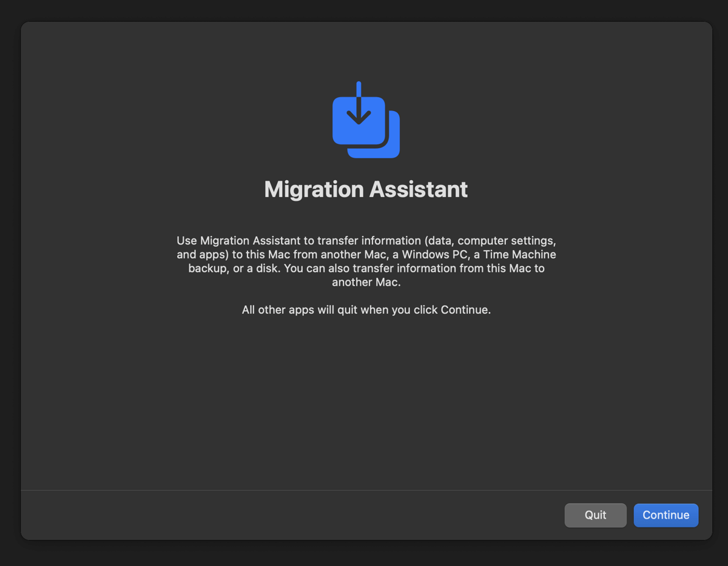Screen dimensions: 728x566
Task: Click the transfer description paragraph
Action: tap(365, 261)
